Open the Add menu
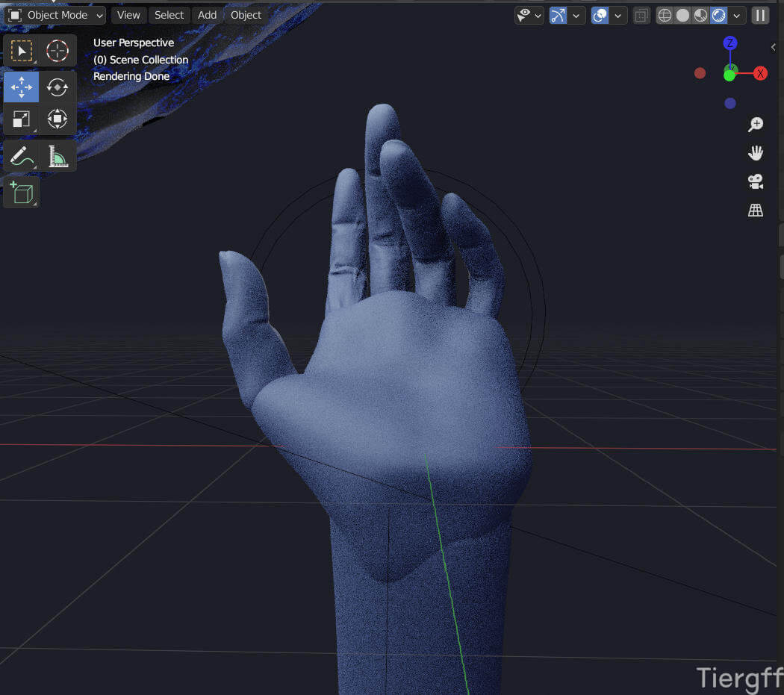 (207, 15)
